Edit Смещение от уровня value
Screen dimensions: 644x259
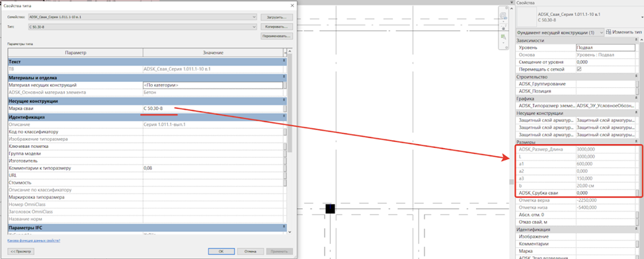point(606,62)
